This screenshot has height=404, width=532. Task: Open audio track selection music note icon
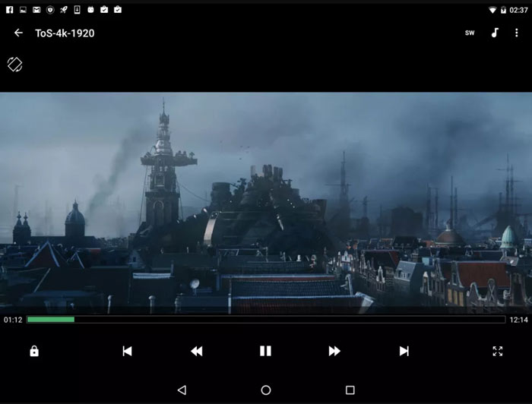point(495,33)
